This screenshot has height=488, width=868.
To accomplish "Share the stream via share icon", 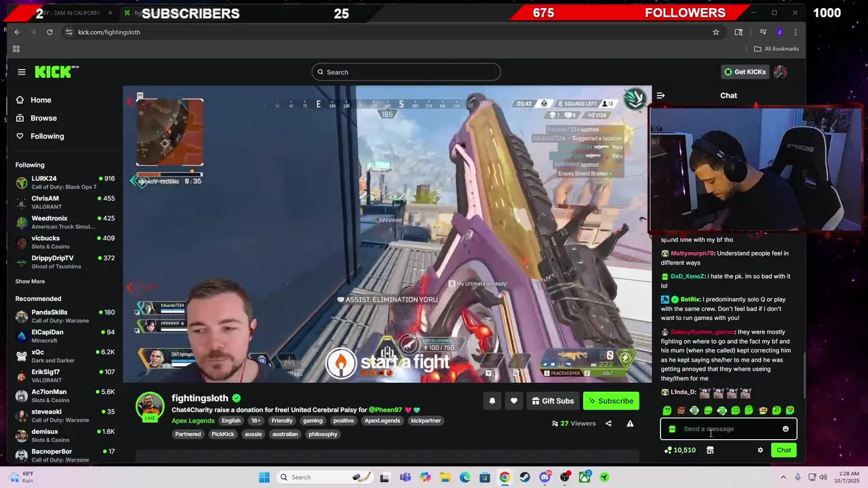I will point(608,424).
